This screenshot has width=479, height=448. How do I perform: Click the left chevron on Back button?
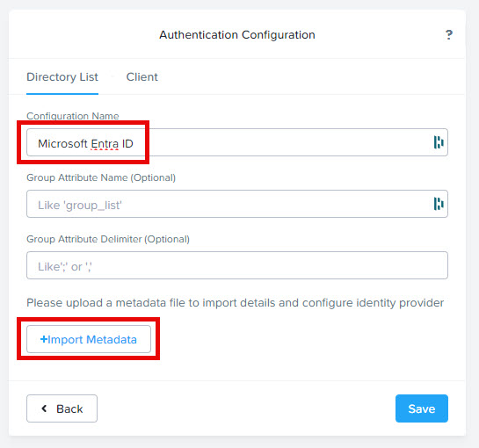point(44,408)
